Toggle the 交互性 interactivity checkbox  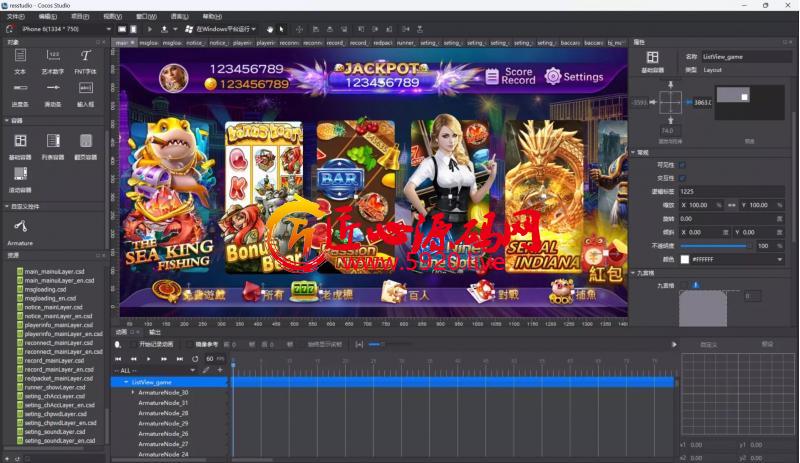coord(683,178)
